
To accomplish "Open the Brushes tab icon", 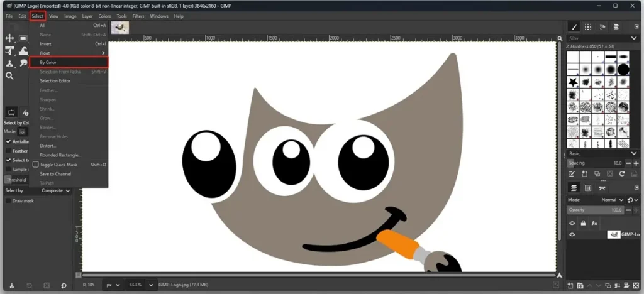I will pyautogui.click(x=574, y=26).
